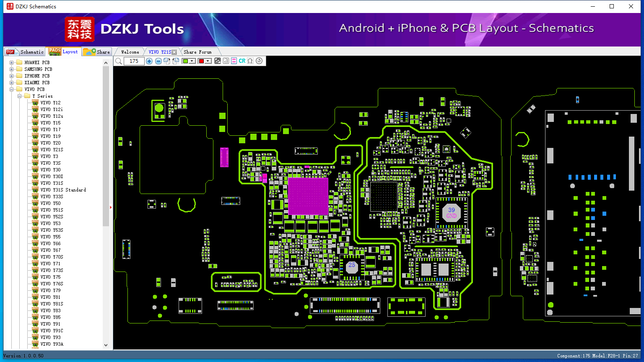
Task: Close the VIVO Y21S tab
Action: click(174, 52)
